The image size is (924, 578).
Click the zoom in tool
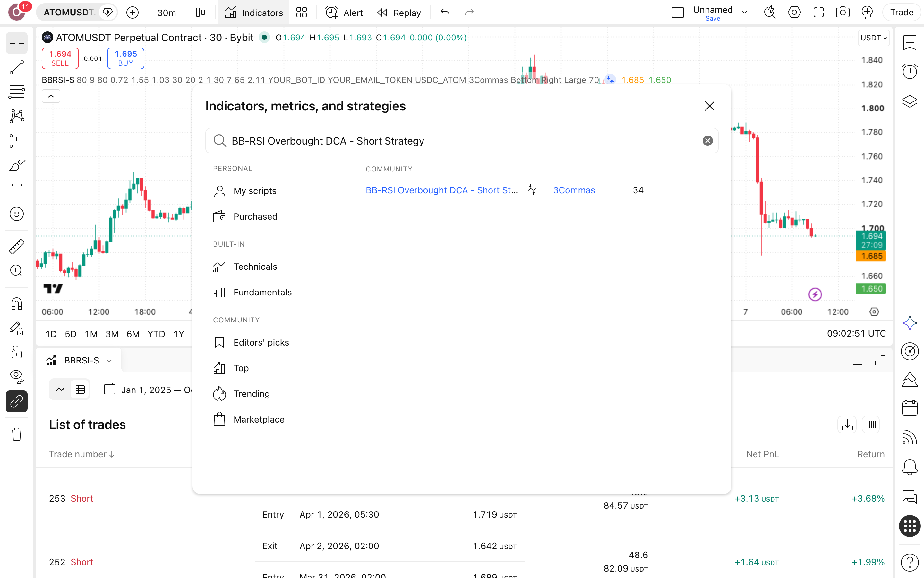(16, 271)
